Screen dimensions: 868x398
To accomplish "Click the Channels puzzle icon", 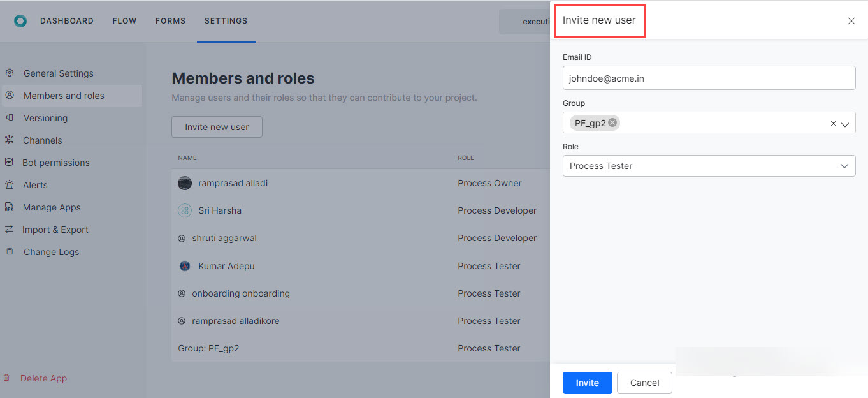I will pos(10,140).
